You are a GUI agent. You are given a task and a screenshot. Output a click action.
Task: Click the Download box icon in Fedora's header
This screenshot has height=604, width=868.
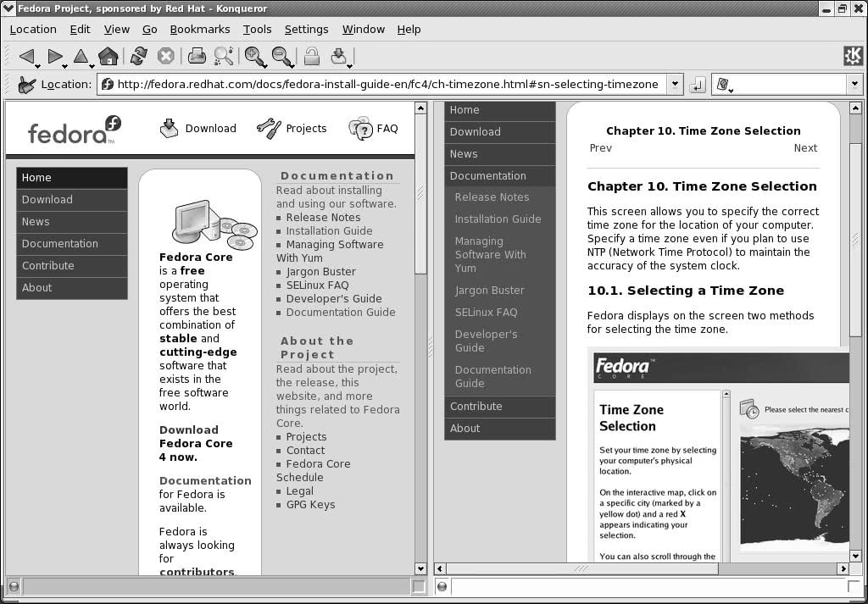click(169, 128)
